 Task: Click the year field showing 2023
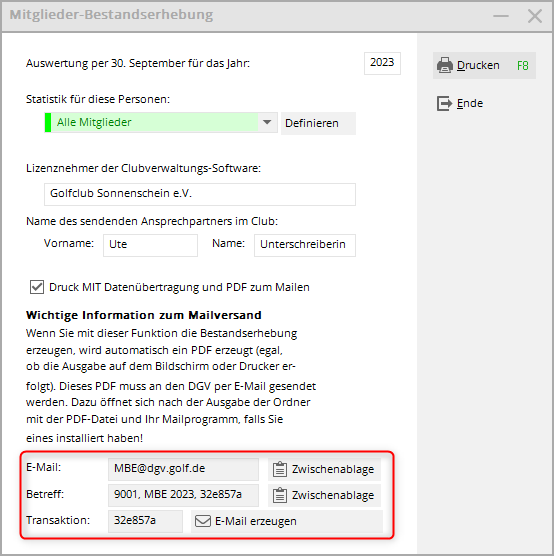[382, 63]
